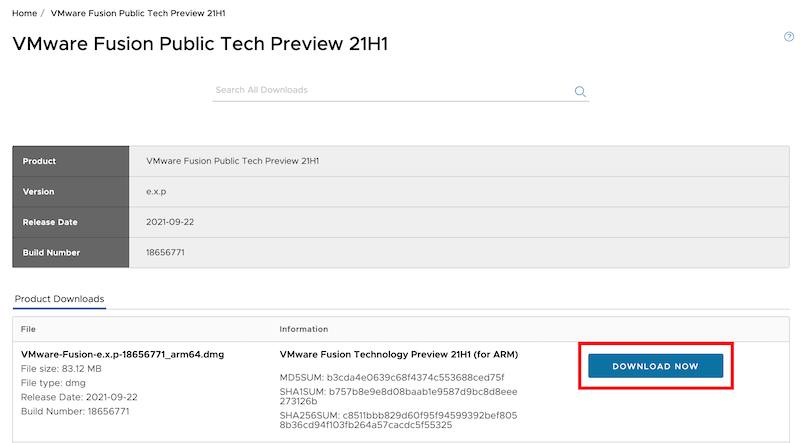Click the page title VMware Fusion Public Tech Preview 21H1
Viewport: 800px width, 443px height.
[x=200, y=43]
